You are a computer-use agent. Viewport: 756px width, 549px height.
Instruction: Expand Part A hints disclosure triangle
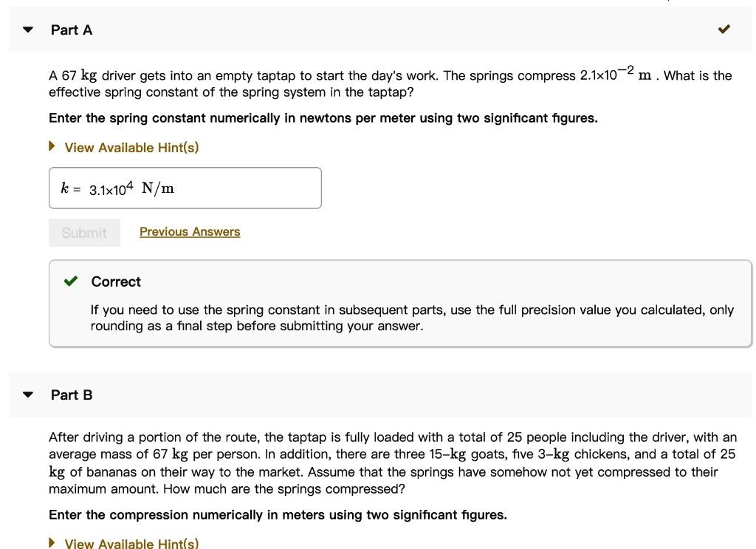52,147
